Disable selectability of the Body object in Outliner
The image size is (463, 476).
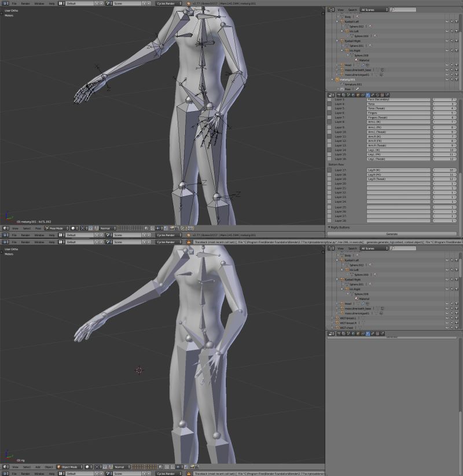click(452, 17)
